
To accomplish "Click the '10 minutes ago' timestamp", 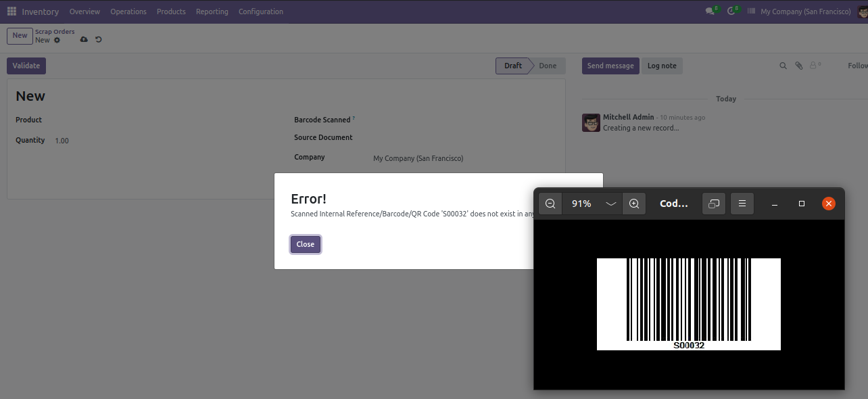I will [x=682, y=118].
